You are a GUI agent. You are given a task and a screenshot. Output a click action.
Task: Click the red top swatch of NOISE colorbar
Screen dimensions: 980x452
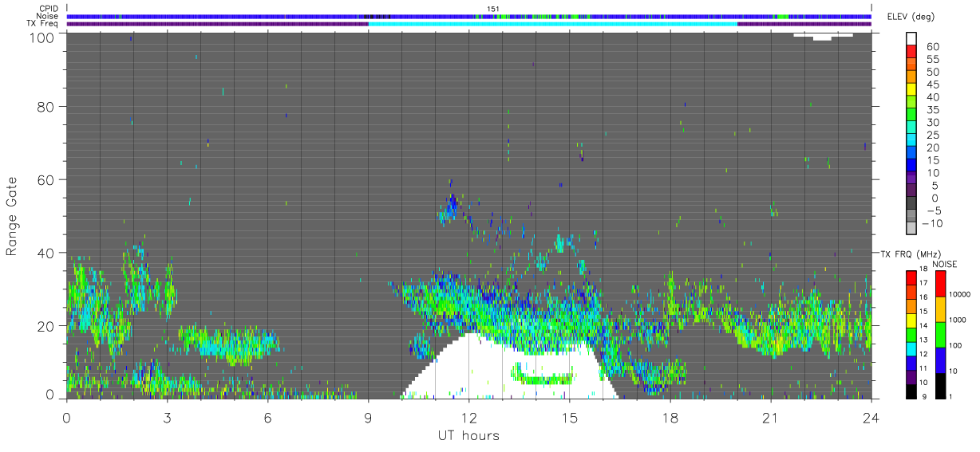pyautogui.click(x=942, y=283)
